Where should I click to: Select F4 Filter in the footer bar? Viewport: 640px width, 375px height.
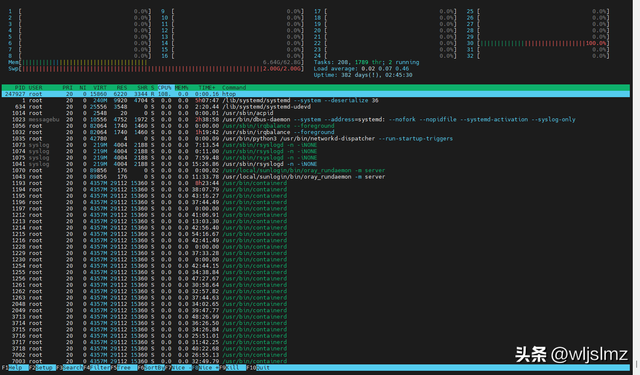97,368
